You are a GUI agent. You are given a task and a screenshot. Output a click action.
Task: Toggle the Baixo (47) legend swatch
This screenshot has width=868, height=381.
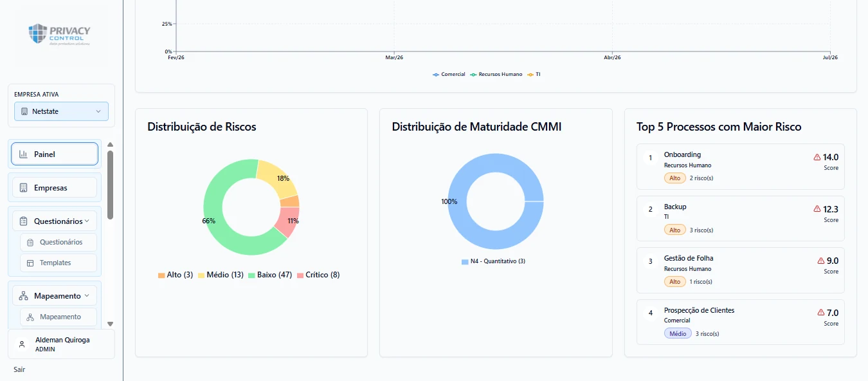pyautogui.click(x=252, y=275)
